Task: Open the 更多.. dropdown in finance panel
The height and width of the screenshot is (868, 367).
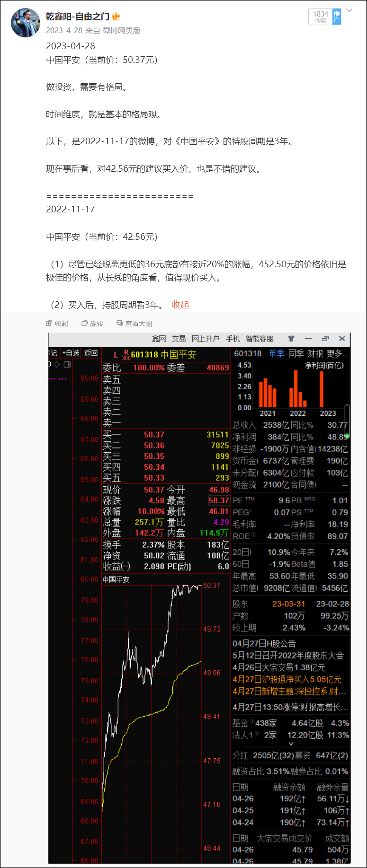Action: [x=337, y=353]
